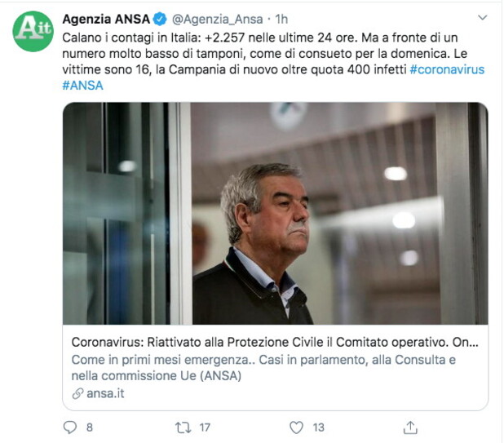
Task: Click the blue verified badge
Action: point(160,20)
